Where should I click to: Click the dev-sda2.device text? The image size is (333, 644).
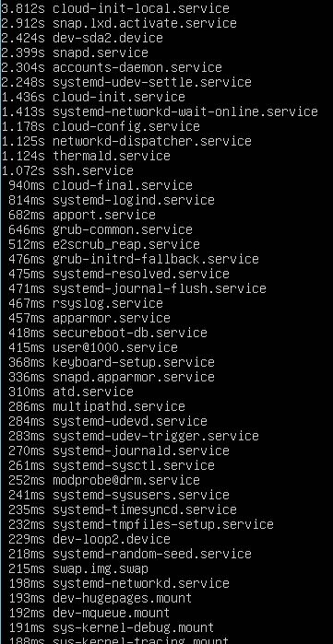coord(108,38)
